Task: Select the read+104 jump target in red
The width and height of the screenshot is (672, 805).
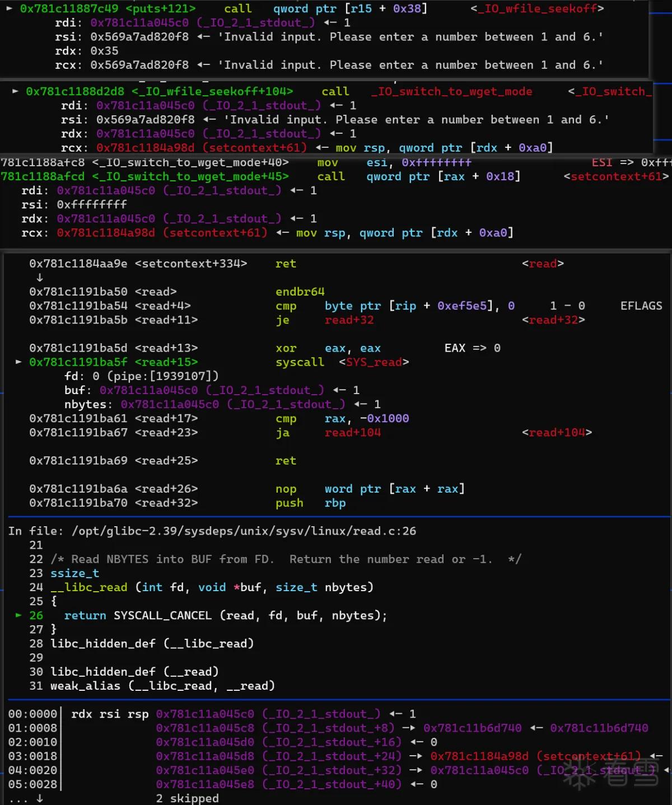Action: 353,432
